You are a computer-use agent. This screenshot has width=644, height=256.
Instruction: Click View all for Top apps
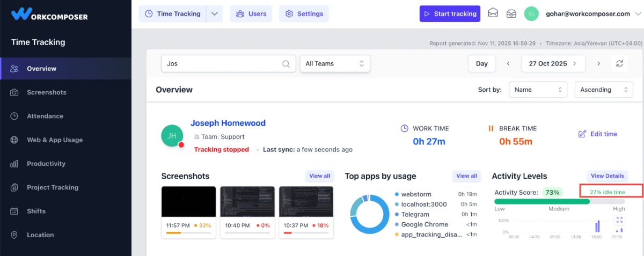[x=466, y=176]
